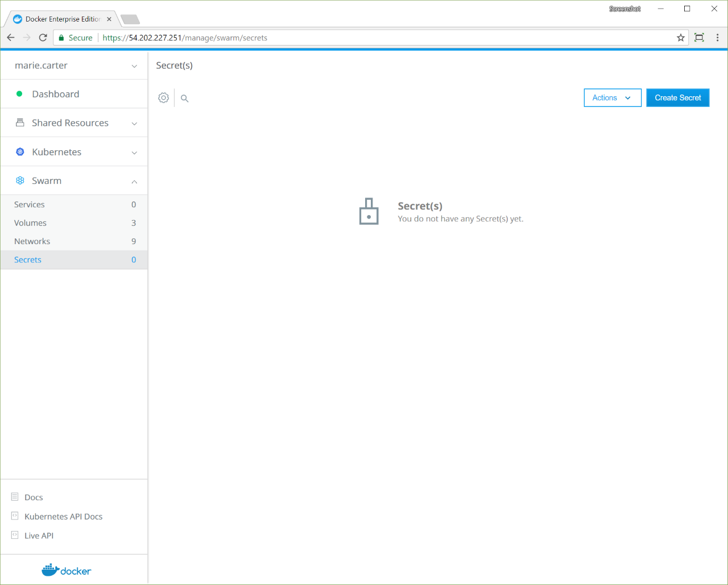Screen dimensions: 728x585
Task: Reload the page using the browser refresh icon
Action: (43, 38)
